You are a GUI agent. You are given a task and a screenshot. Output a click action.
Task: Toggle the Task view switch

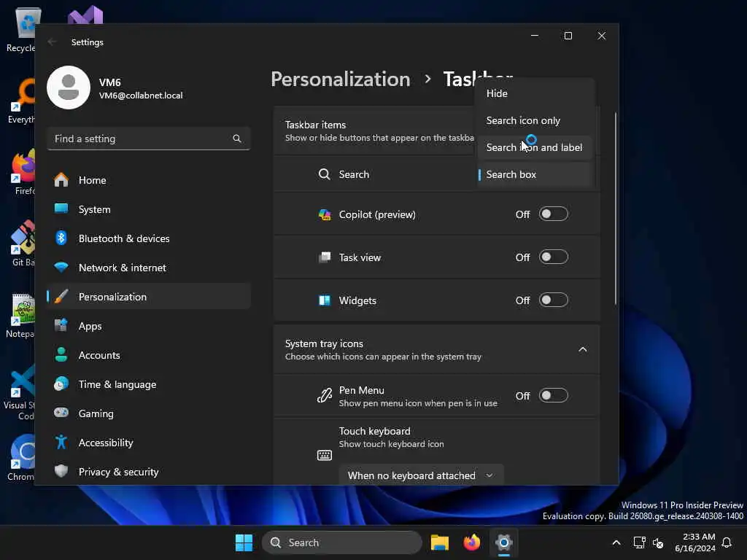coord(553,257)
